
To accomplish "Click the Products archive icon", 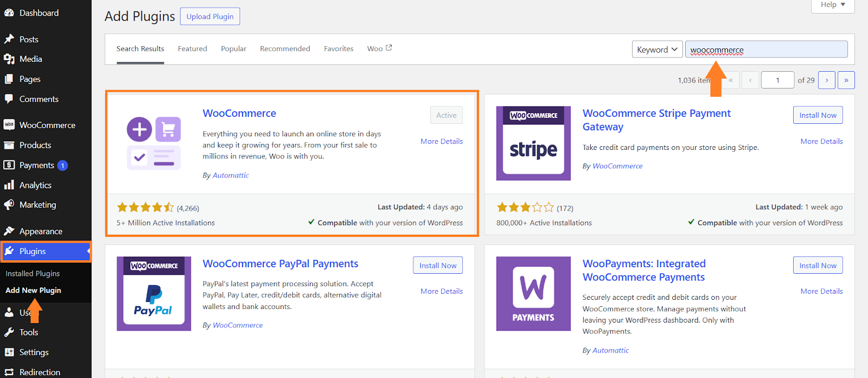I will click(x=9, y=145).
